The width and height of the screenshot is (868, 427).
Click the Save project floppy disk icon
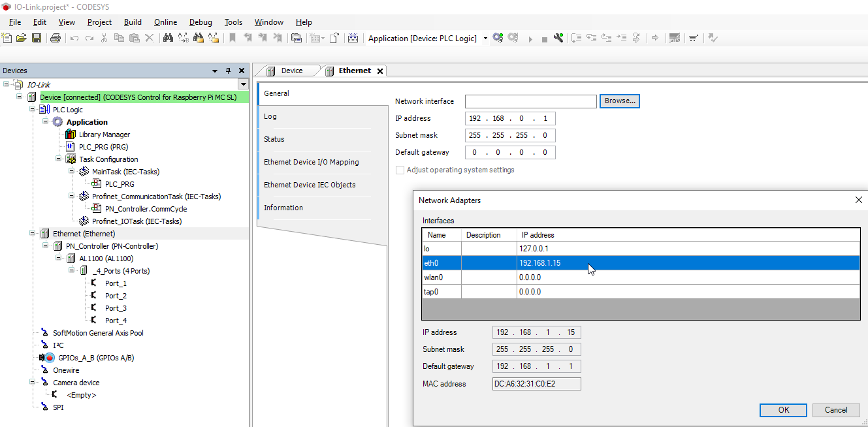coord(37,39)
